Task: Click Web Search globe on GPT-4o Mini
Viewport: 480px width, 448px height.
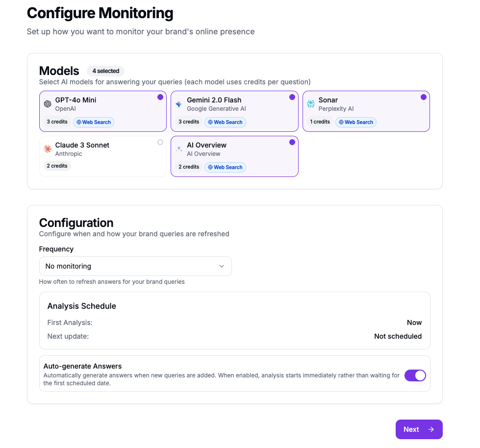Action: (79, 122)
